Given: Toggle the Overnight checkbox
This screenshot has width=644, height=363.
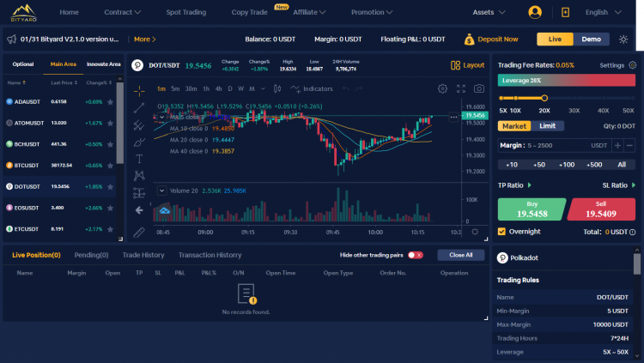Looking at the screenshot, I should coord(502,232).
